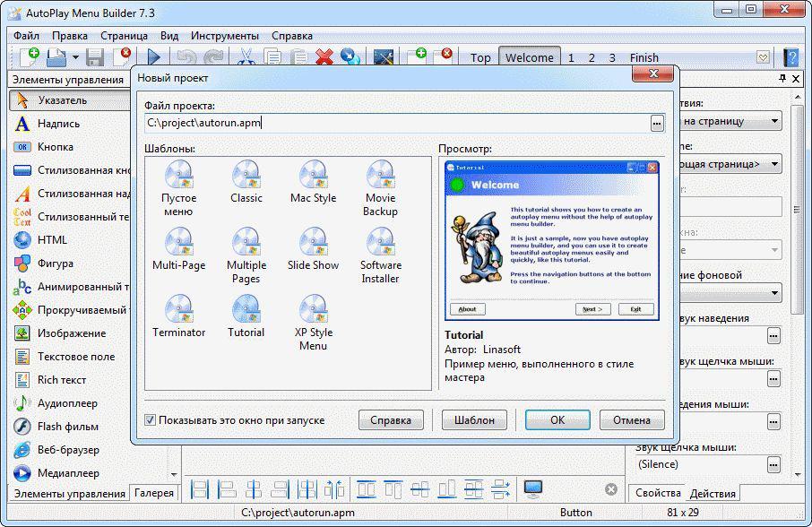
Task: Select the Указатель pointer tool
Action: (69, 99)
